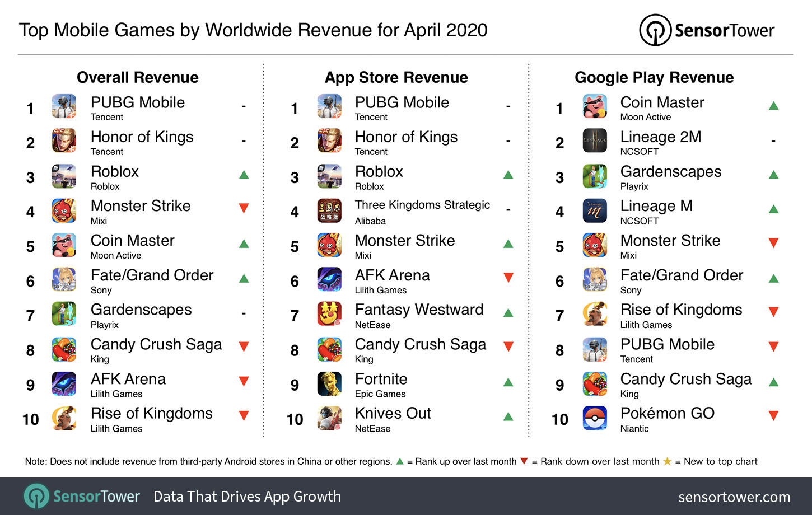Click Knives Out game icon
The image size is (812, 515).
(329, 418)
